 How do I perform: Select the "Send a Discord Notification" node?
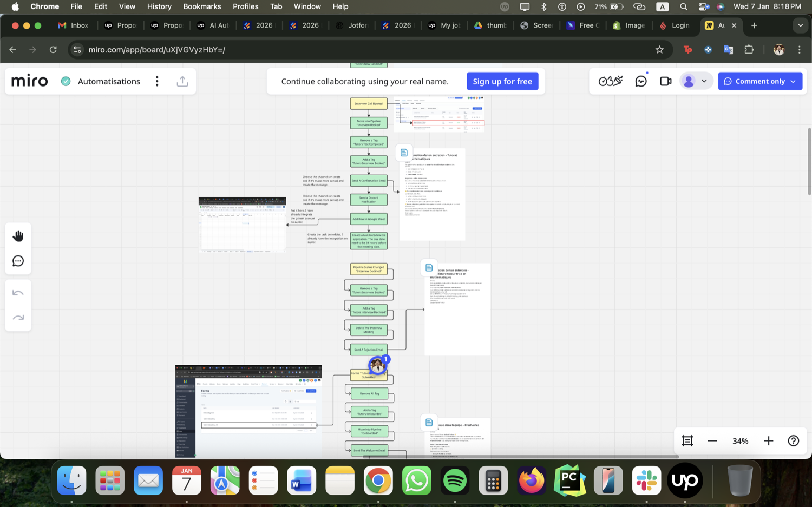(x=369, y=200)
